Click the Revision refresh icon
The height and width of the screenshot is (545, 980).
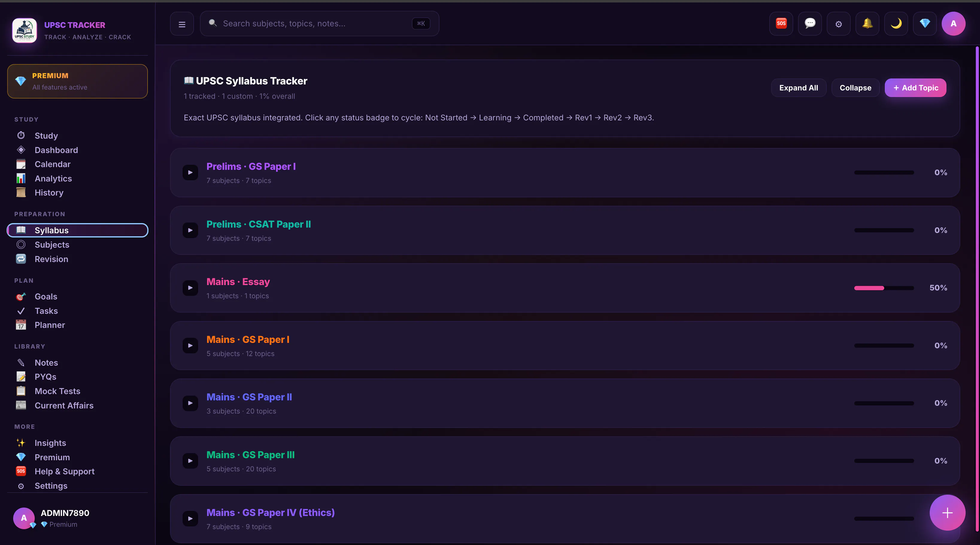21,259
